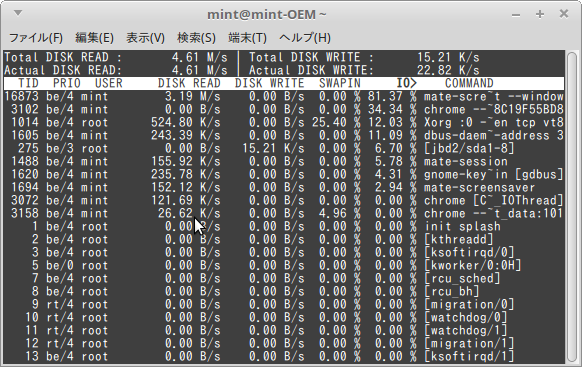Click the 15.21 K/s write value of jbd2 row
582x367 pixels.
tap(273, 148)
